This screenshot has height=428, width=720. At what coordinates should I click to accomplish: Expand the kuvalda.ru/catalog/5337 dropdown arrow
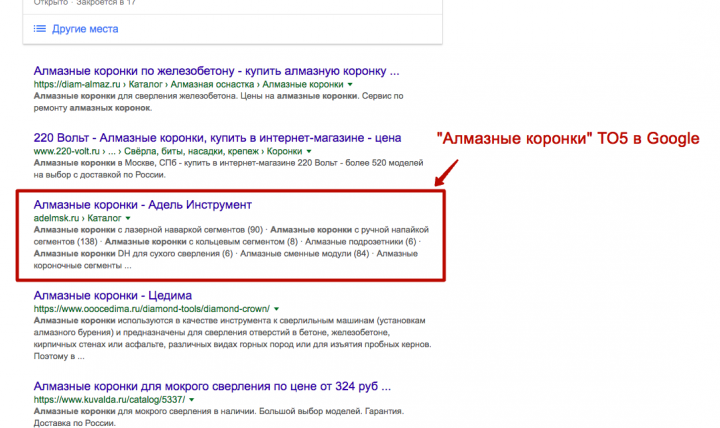pyautogui.click(x=191, y=400)
